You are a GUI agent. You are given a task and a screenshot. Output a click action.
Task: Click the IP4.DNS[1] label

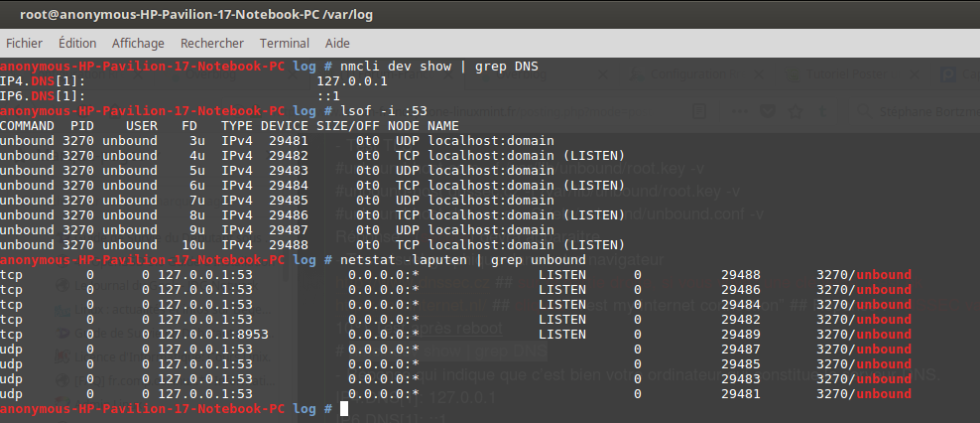(x=43, y=81)
